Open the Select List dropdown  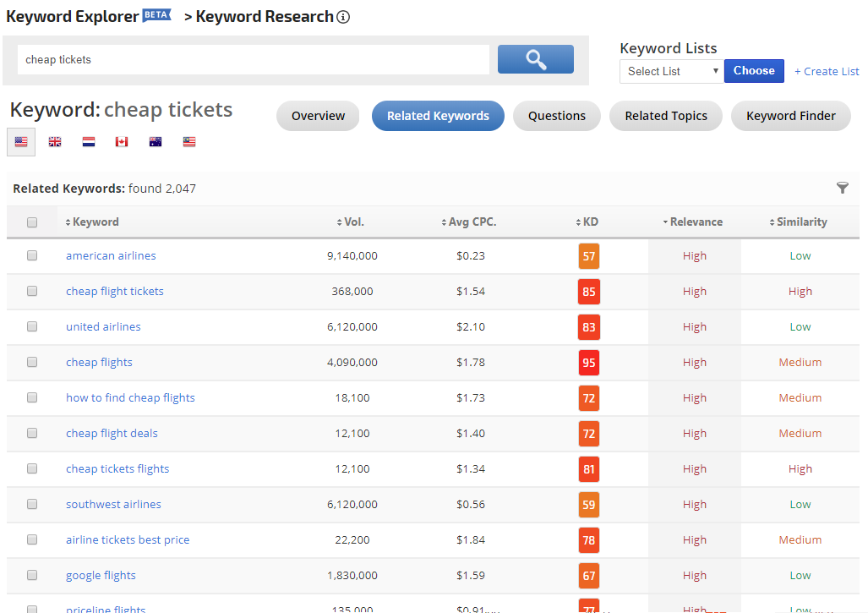pyautogui.click(x=671, y=71)
